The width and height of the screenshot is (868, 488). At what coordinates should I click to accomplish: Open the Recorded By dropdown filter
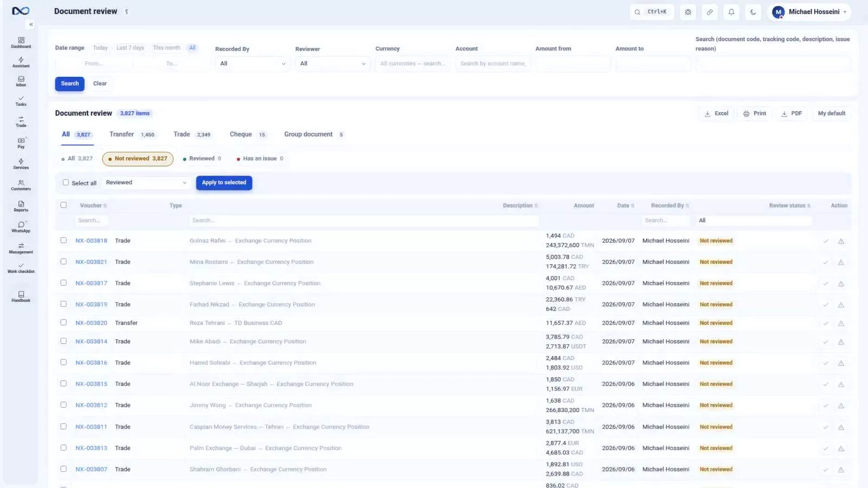tap(253, 63)
